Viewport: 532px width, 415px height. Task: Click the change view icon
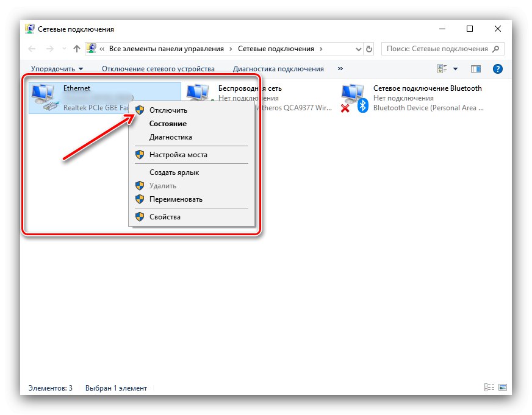click(x=442, y=69)
